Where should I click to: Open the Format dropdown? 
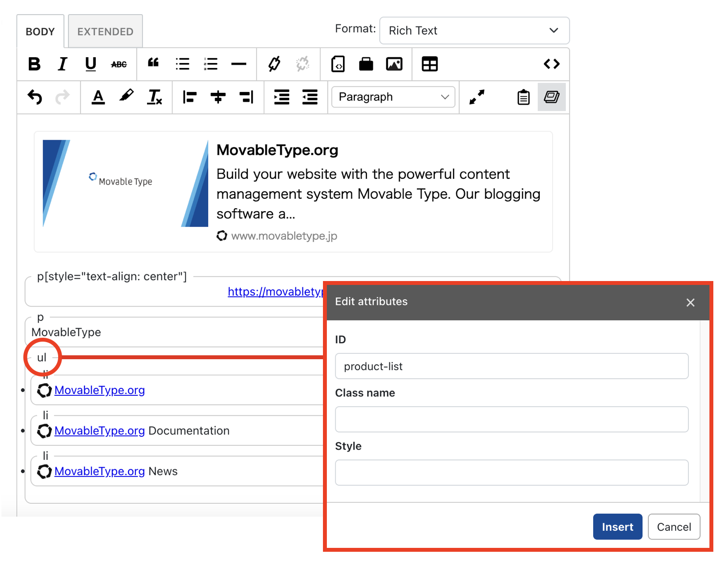coord(474,30)
